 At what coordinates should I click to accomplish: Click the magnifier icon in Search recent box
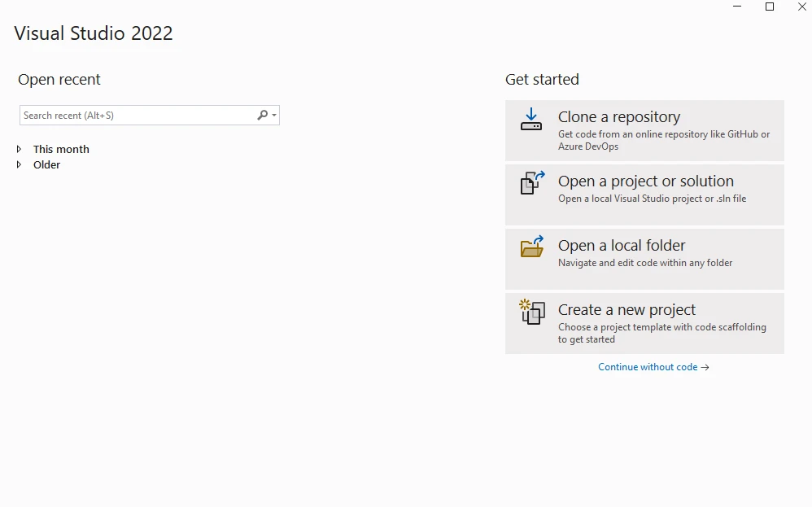[x=262, y=116]
